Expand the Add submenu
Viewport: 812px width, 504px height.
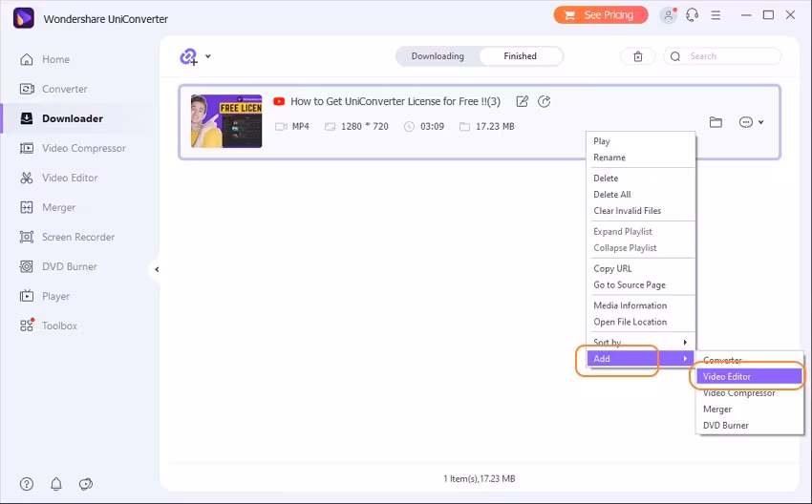click(641, 359)
